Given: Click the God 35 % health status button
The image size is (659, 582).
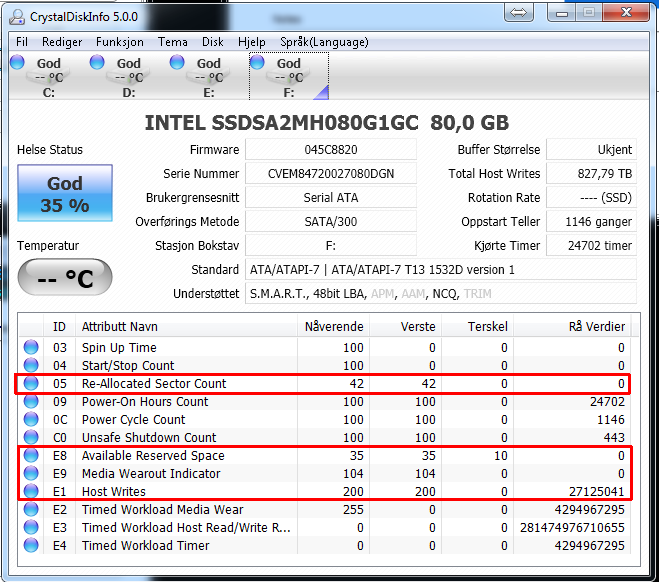Looking at the screenshot, I should coord(65,193).
